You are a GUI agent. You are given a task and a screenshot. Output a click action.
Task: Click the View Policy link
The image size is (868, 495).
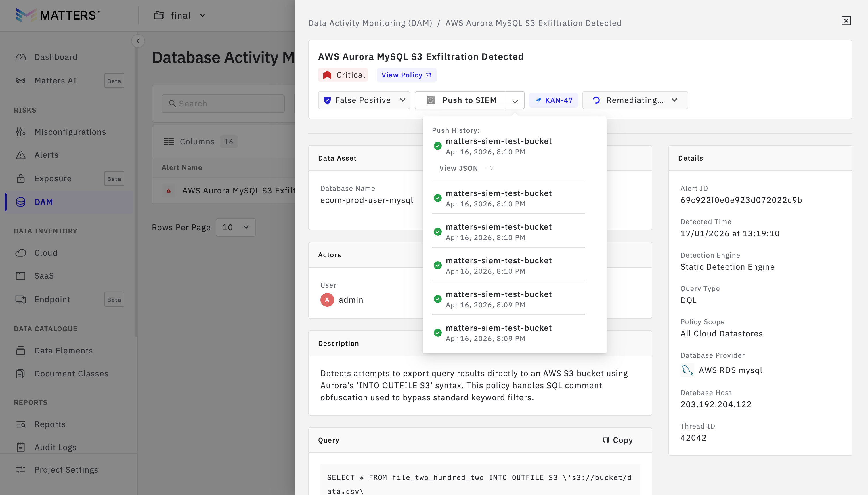click(406, 75)
